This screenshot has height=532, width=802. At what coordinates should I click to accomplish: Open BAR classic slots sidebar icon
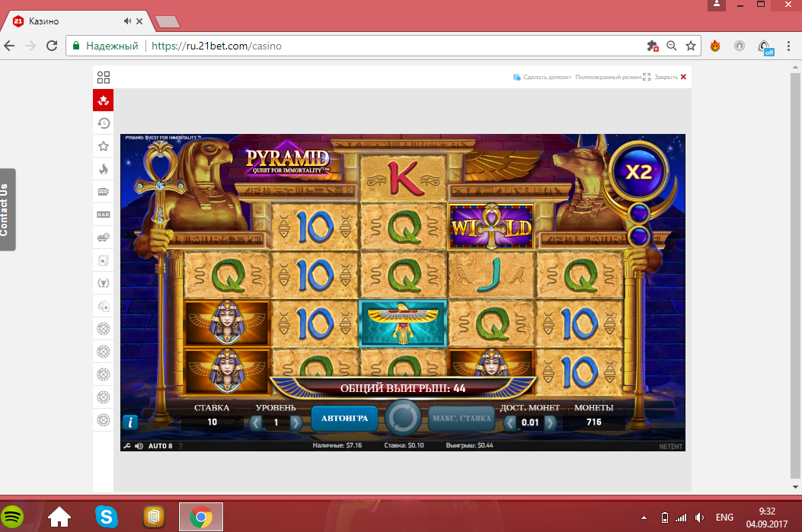tap(104, 215)
